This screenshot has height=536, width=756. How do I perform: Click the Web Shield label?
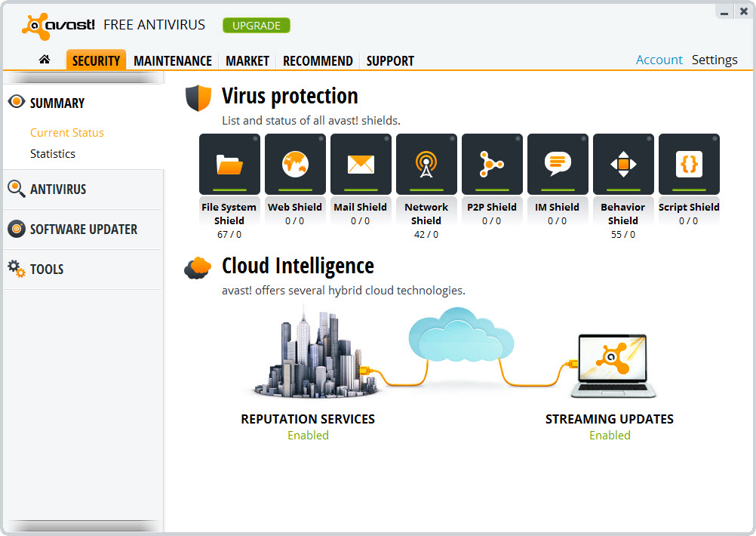tap(294, 207)
